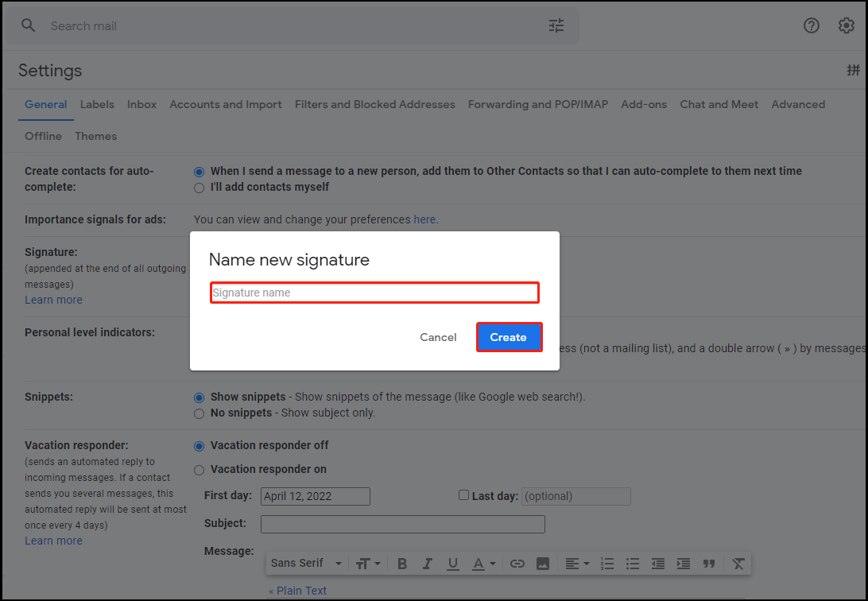Open Forwarding and POP/IMAP tab
This screenshot has height=601, width=868.
538,105
